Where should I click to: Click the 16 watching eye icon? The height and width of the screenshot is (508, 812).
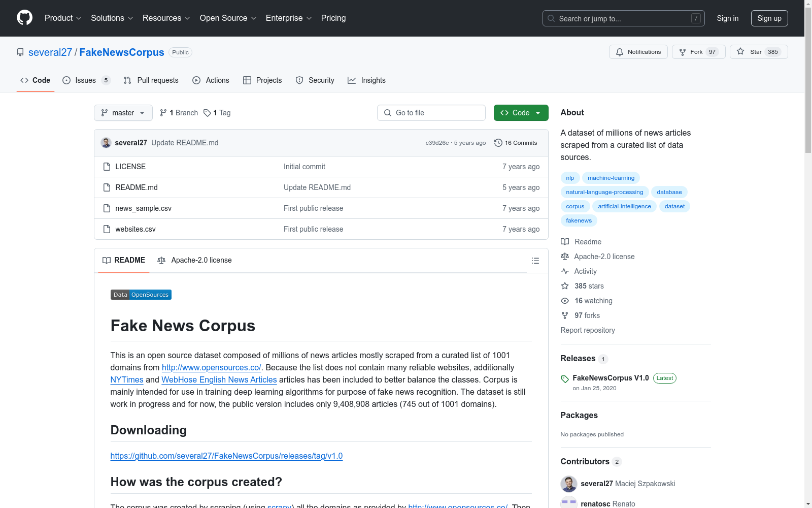(x=565, y=301)
